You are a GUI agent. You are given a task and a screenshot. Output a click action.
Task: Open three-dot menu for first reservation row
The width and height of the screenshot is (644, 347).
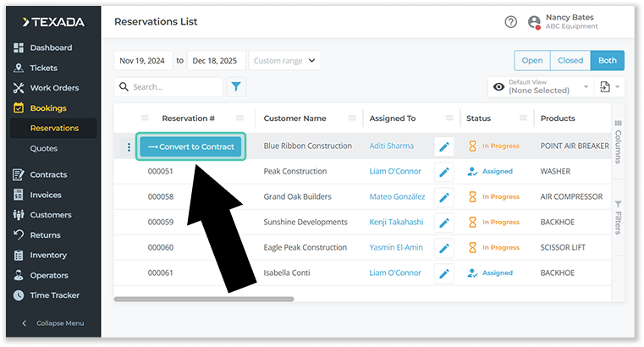point(129,147)
